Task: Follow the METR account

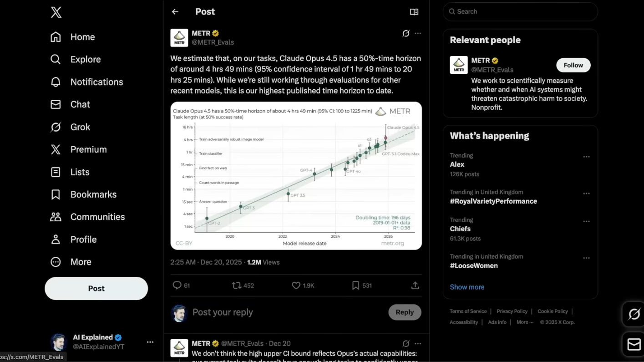Action: point(573,65)
